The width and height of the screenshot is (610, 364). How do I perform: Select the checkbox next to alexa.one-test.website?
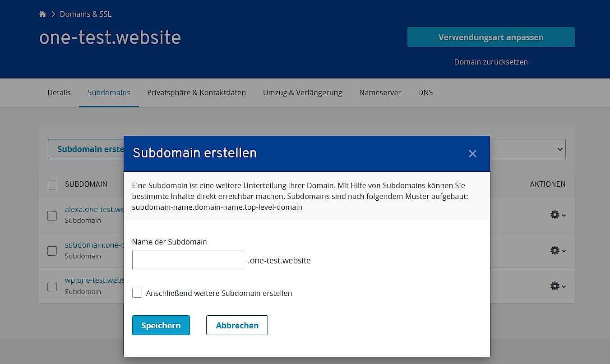pos(52,215)
